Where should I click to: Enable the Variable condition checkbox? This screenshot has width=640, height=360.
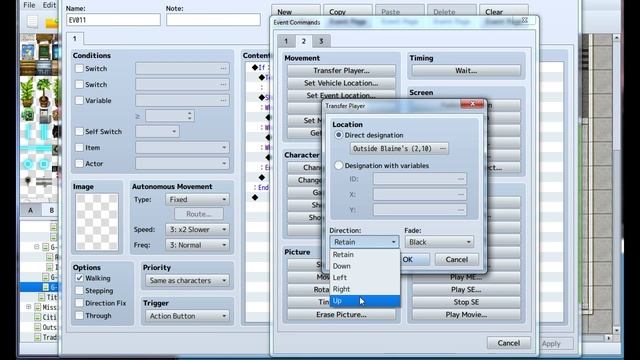tap(79, 100)
